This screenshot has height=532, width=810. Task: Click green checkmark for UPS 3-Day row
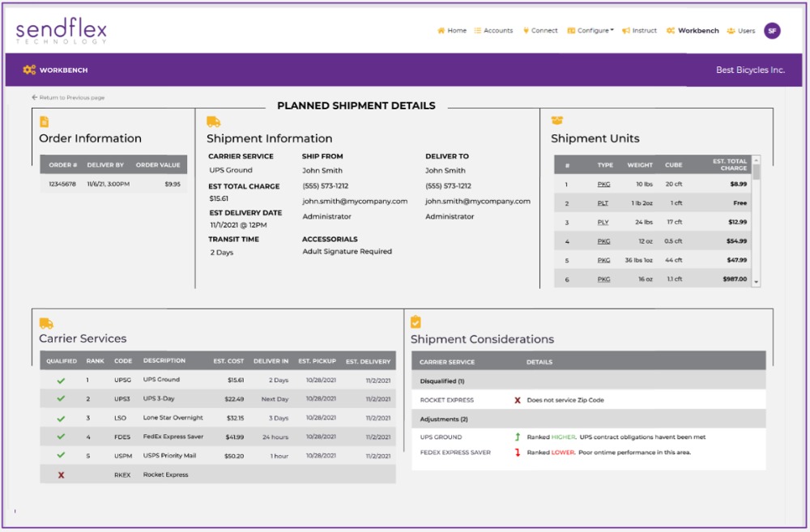point(61,398)
